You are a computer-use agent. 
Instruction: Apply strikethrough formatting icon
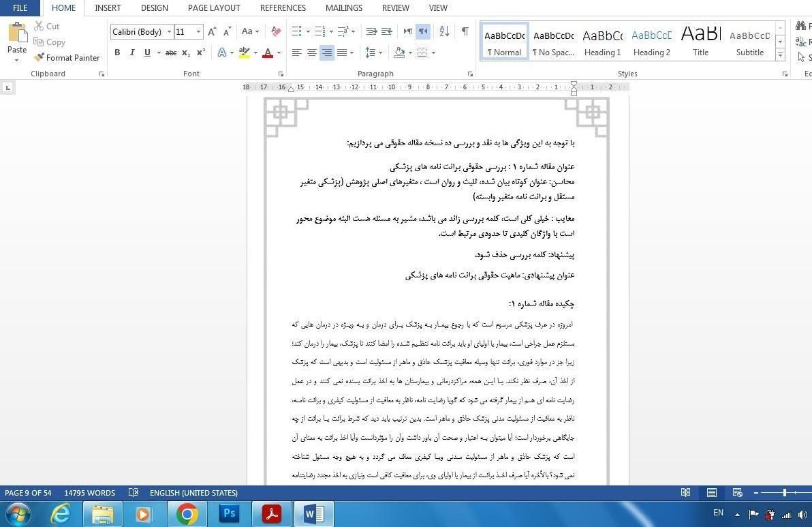pyautogui.click(x=171, y=52)
